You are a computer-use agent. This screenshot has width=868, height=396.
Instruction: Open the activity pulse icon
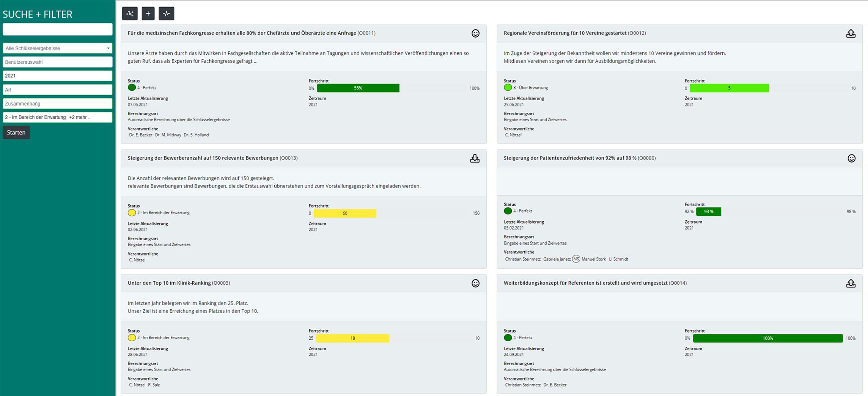[166, 14]
